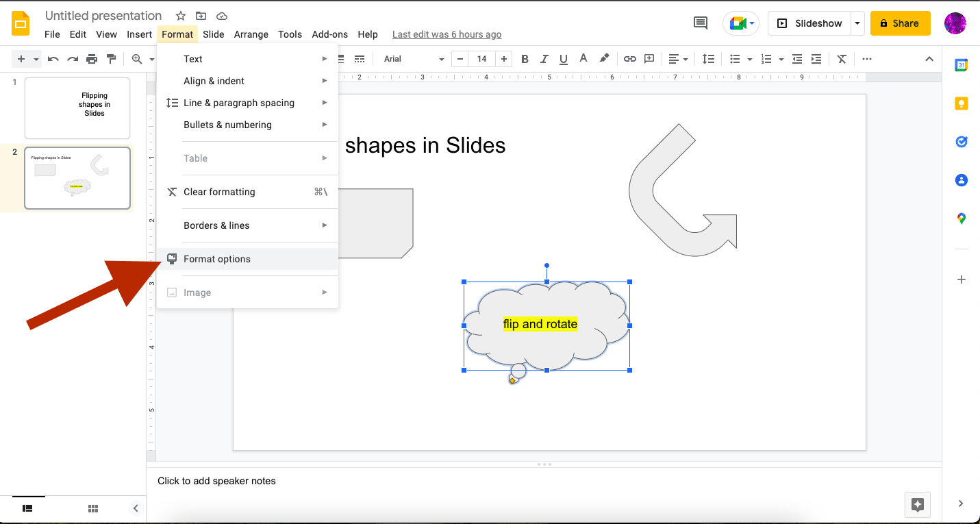This screenshot has height=524, width=980.
Task: Open the font dropdown showing Arial
Action: [411, 59]
